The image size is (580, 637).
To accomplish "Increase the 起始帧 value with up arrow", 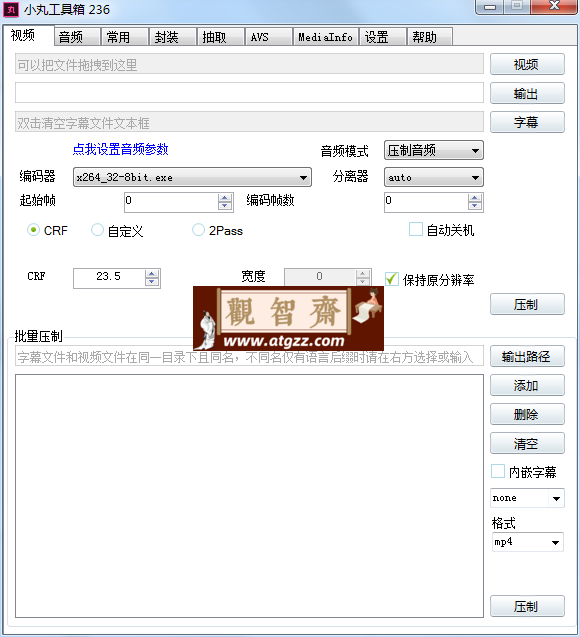I will coord(225,198).
